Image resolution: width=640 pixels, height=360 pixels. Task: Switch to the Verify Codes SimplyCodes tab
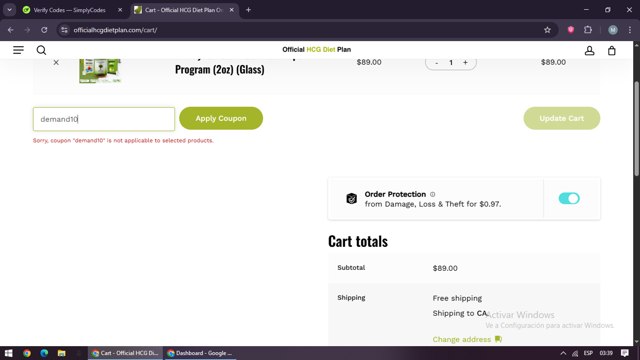[x=69, y=10]
